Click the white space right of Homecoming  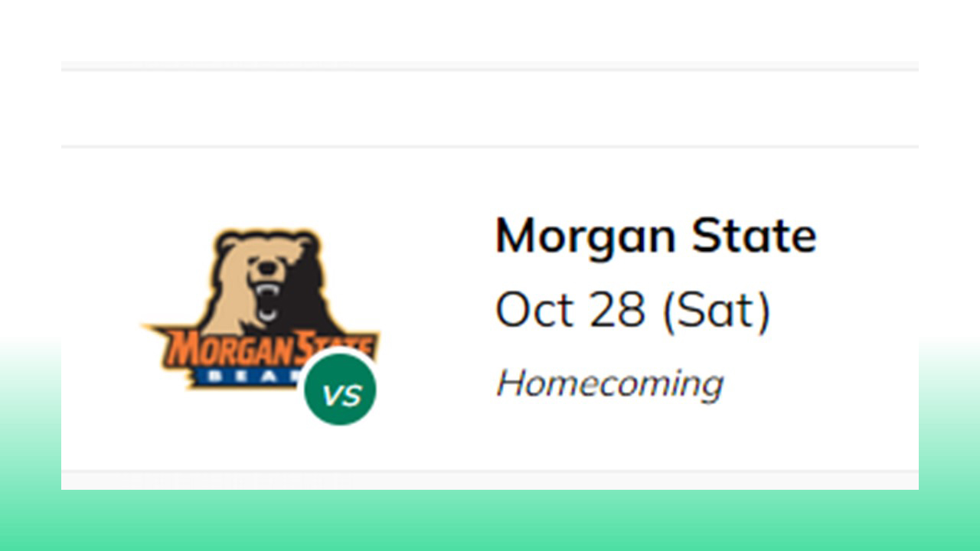pos(819,383)
